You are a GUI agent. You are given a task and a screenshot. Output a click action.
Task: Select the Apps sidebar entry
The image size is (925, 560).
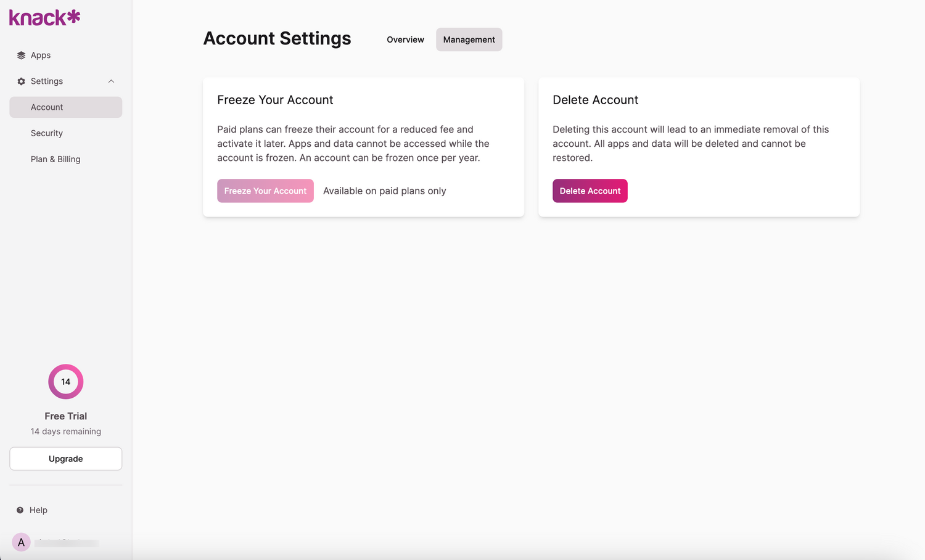pyautogui.click(x=41, y=55)
